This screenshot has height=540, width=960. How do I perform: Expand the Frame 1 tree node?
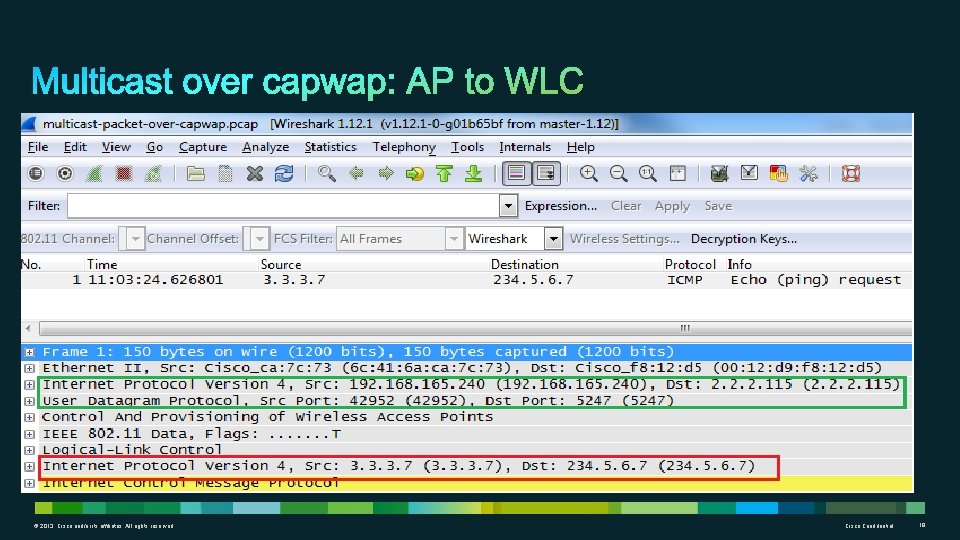[29, 352]
